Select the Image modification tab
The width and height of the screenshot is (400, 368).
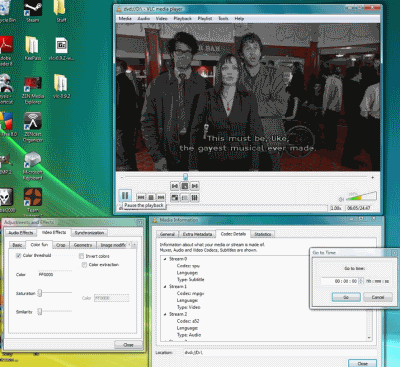113,245
